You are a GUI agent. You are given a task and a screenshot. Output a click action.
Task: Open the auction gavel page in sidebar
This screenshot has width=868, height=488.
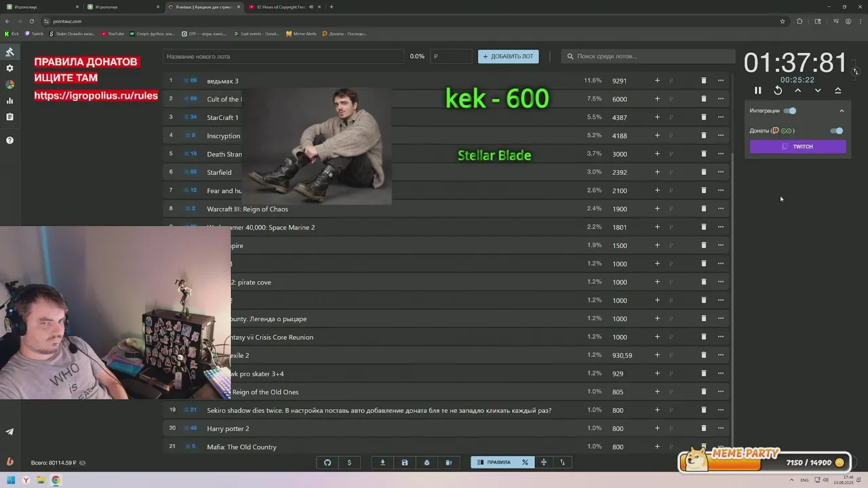point(9,52)
